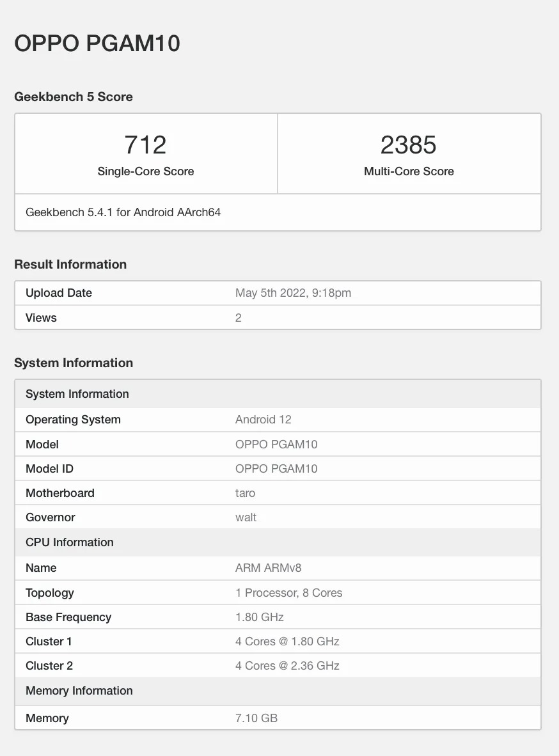Screen dimensions: 559x756
Task: Click the Cluster 1 value 4 Cores @ 1.80 GHz
Action: pos(287,642)
